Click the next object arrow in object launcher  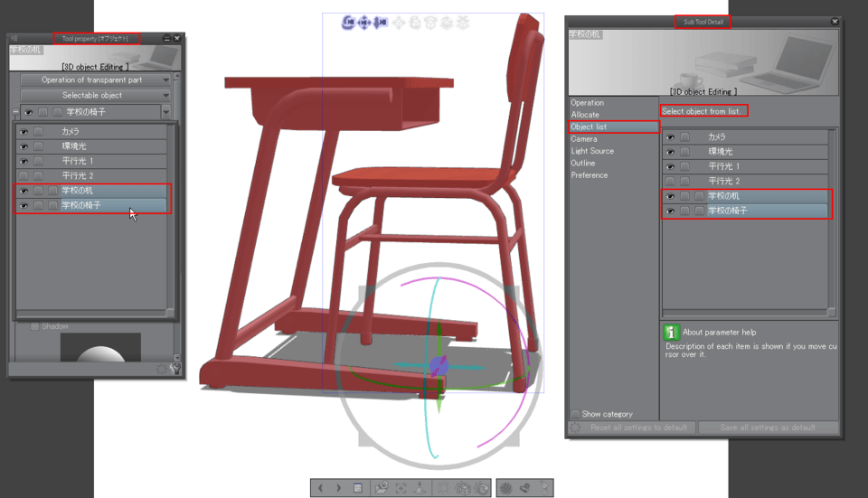click(339, 488)
